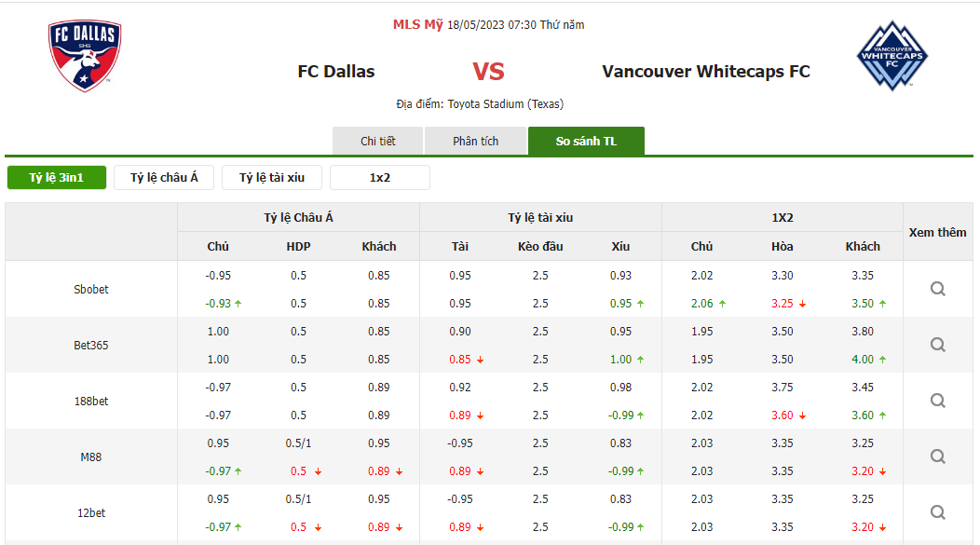Click the FC Dallas team logo
Image resolution: width=980 pixels, height=545 pixels.
(85, 56)
